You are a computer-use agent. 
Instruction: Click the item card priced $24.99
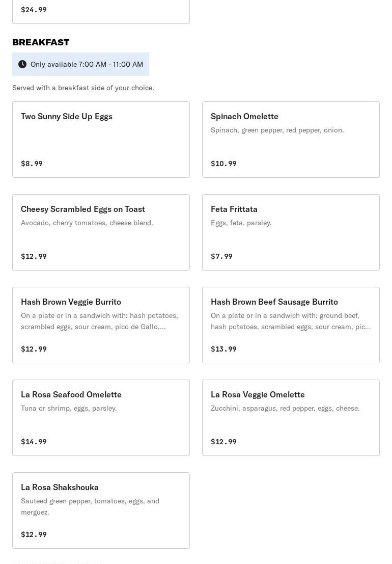[x=101, y=11]
